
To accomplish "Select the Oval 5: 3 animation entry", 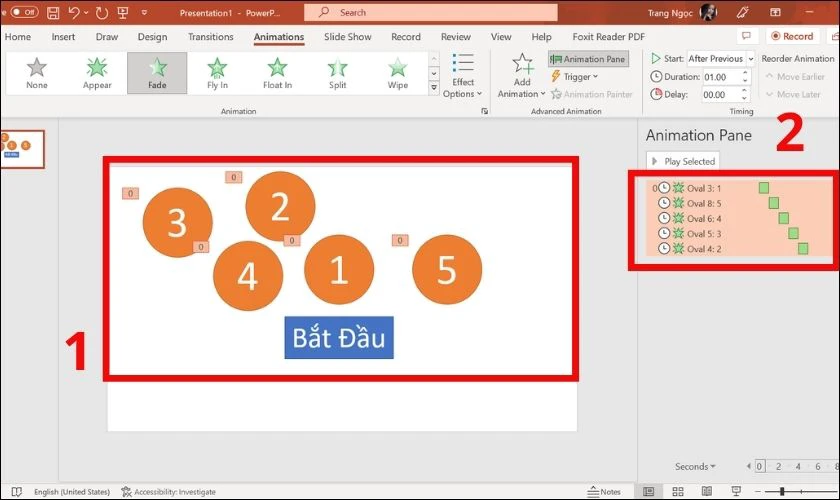I will point(739,233).
